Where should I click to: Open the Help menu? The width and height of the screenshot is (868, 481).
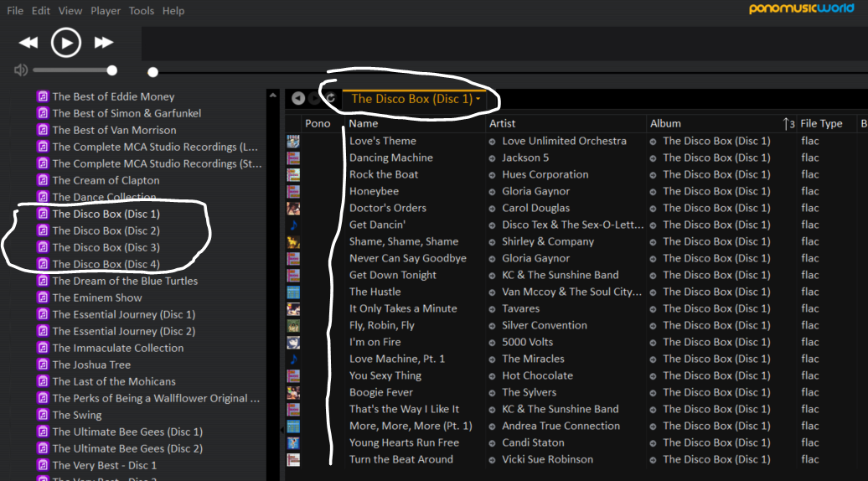pos(173,11)
